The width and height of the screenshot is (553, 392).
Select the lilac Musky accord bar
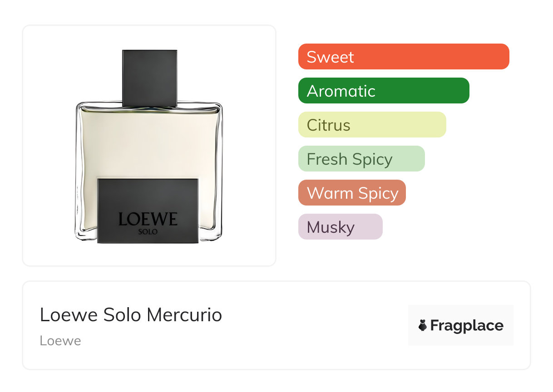pyautogui.click(x=341, y=227)
